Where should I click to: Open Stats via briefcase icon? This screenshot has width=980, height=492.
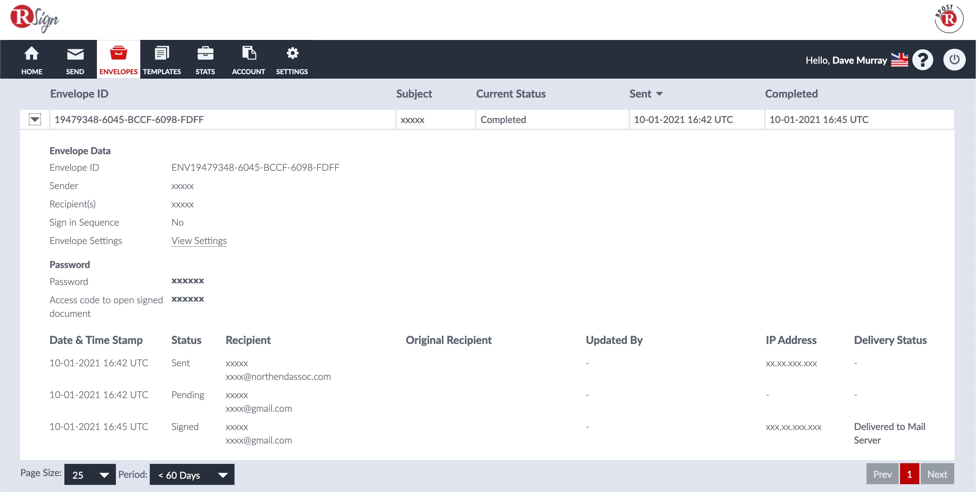(x=205, y=53)
